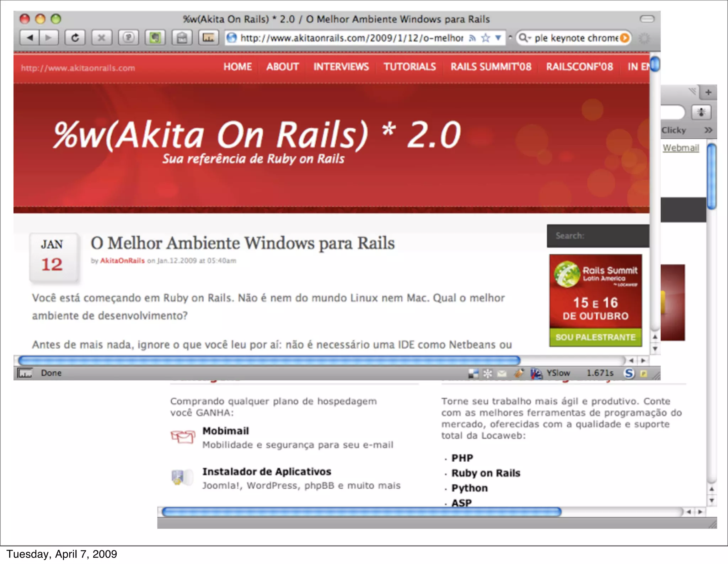Open the AkitaOnRails author link
Image resolution: width=728 pixels, height=564 pixels.
coord(122,260)
